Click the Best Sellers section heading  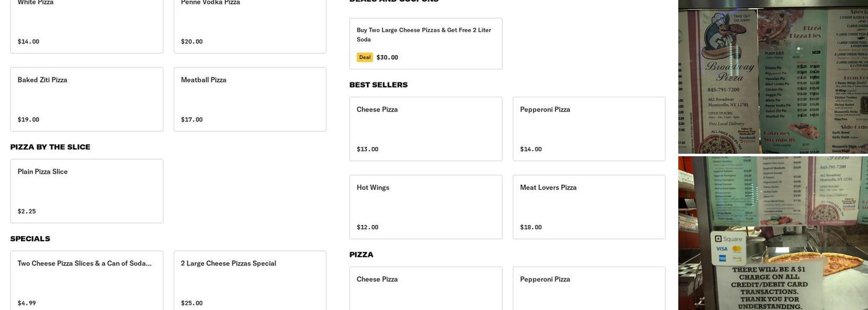378,85
